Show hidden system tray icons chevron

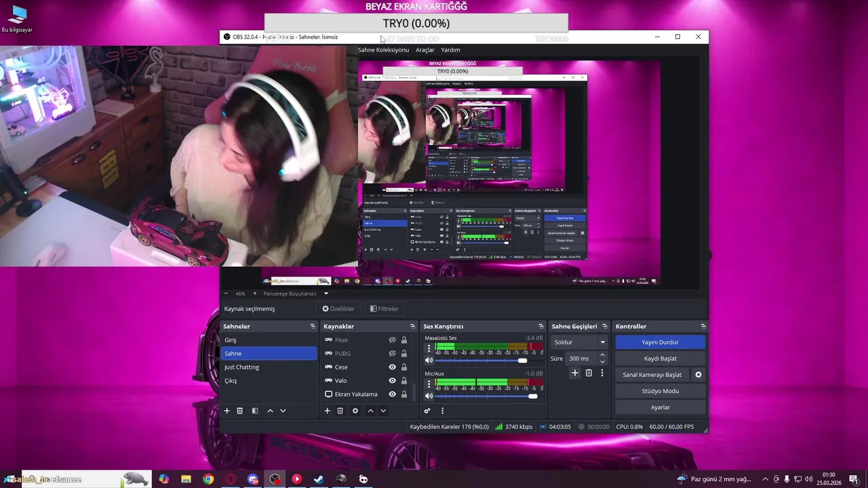[765, 479]
